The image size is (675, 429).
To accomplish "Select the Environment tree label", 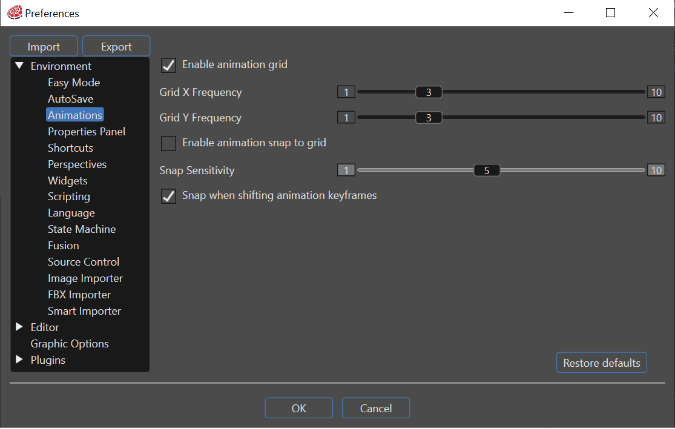I will 61,66.
